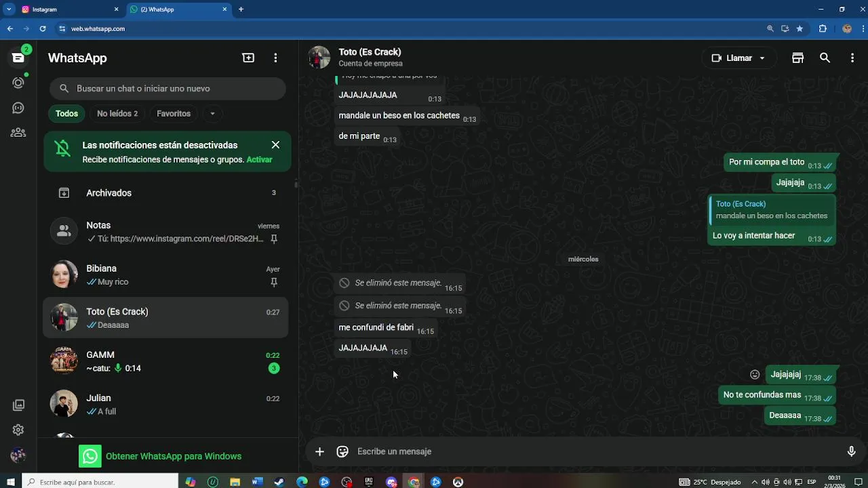This screenshot has height=488, width=868.
Task: Start a new chat with the plus icon
Action: (x=248, y=58)
